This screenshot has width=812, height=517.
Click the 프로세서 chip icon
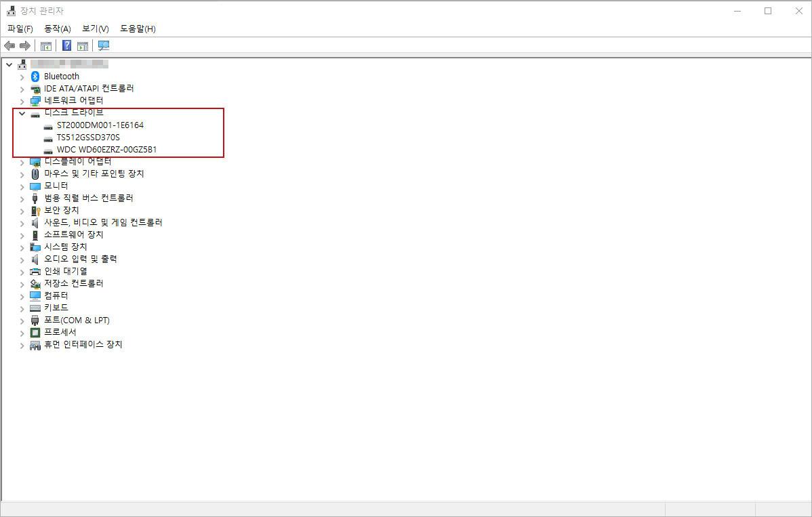tap(35, 332)
